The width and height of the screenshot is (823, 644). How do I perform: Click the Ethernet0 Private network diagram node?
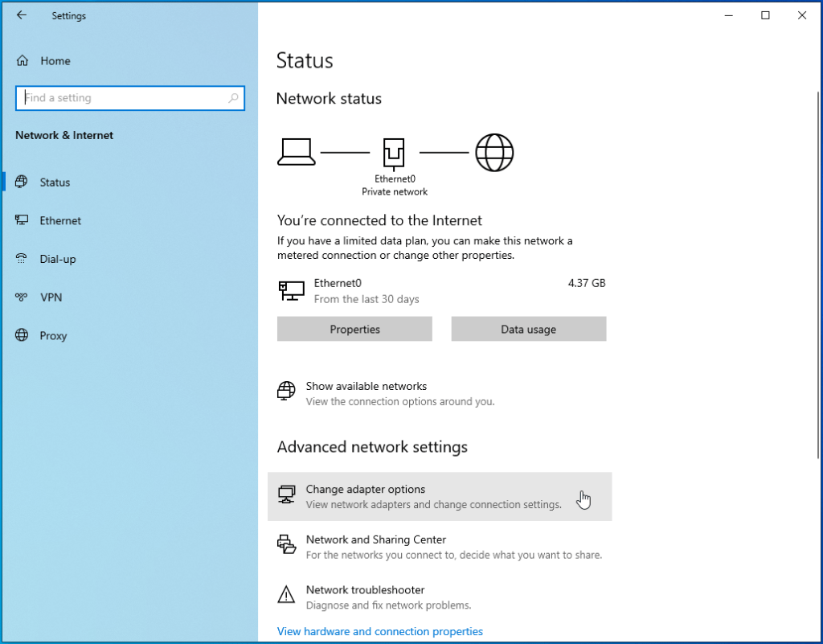click(394, 153)
